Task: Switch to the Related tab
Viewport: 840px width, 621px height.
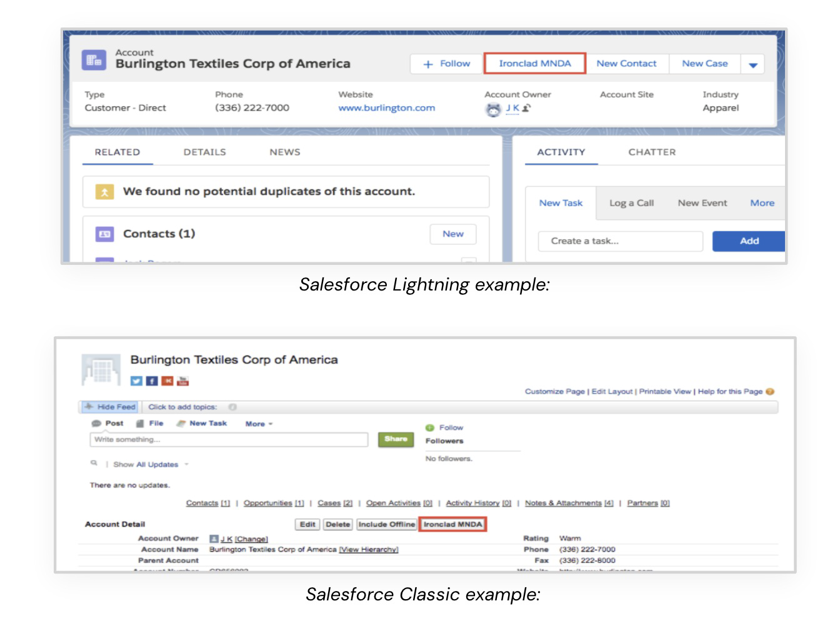Action: click(x=117, y=152)
